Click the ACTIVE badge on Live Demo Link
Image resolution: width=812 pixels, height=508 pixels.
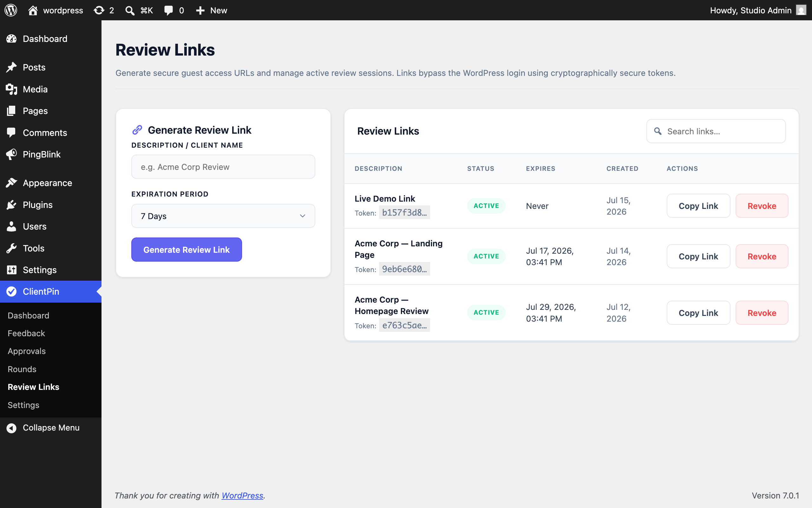pos(486,206)
